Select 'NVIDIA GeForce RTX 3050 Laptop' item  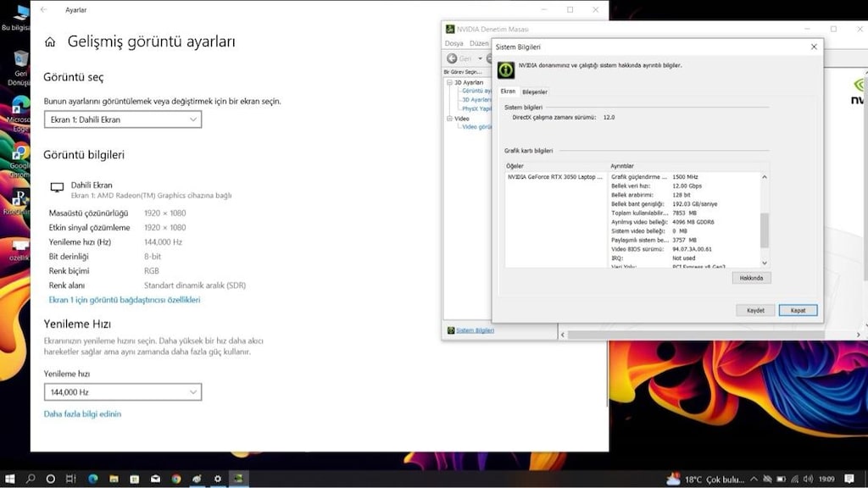point(554,177)
